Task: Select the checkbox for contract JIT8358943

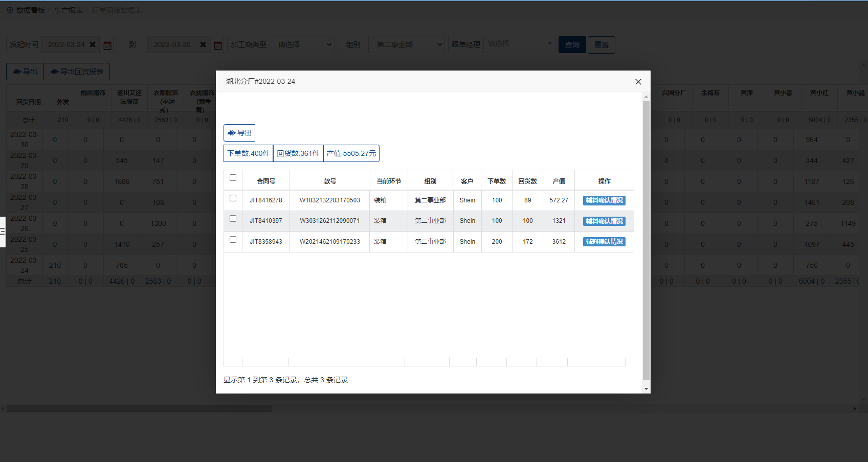Action: coord(233,240)
